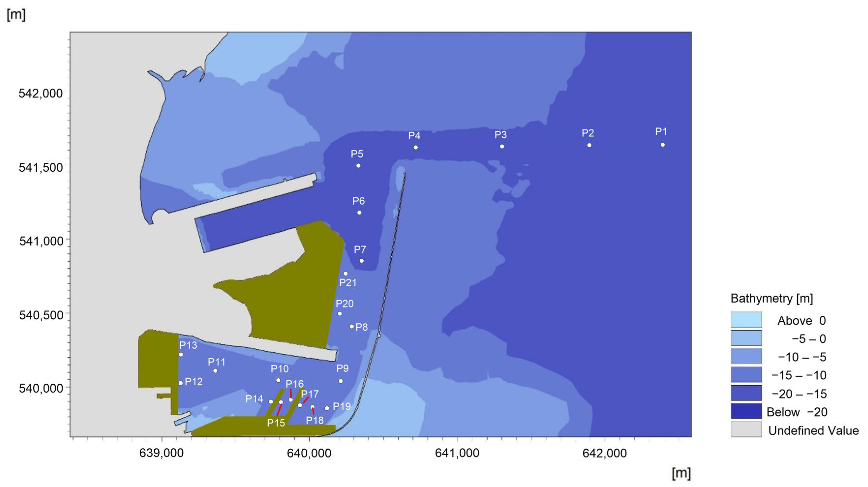
Task: Click the '−10 – −5' legend color swatch
Action: point(746,356)
